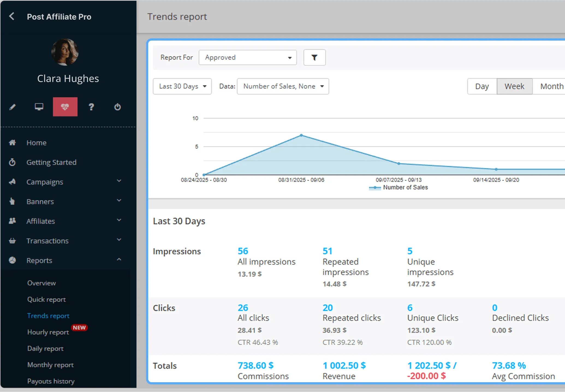565x392 pixels.
Task: Click the 738.60 $ Commissions value
Action: coord(255,365)
